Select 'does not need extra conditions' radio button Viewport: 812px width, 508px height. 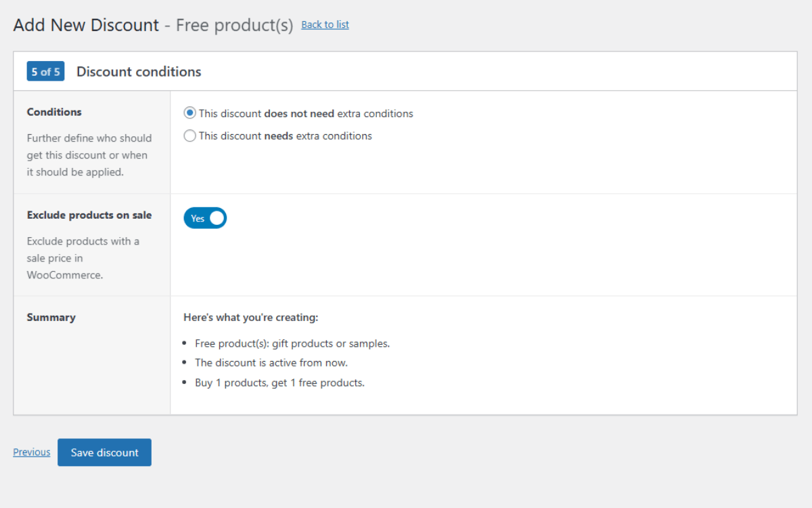pos(190,113)
